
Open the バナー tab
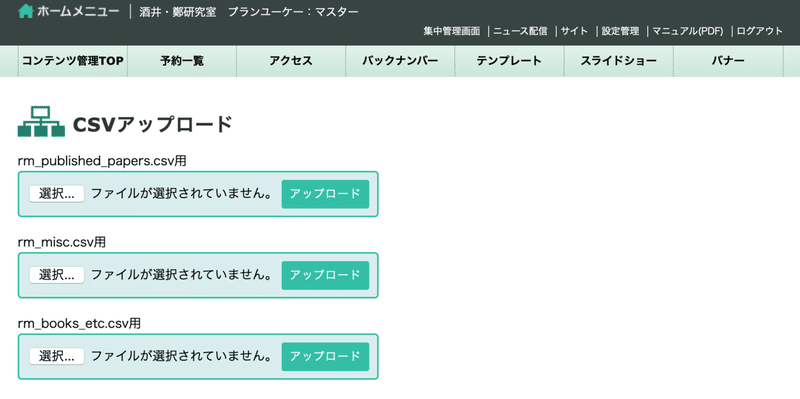tap(728, 61)
